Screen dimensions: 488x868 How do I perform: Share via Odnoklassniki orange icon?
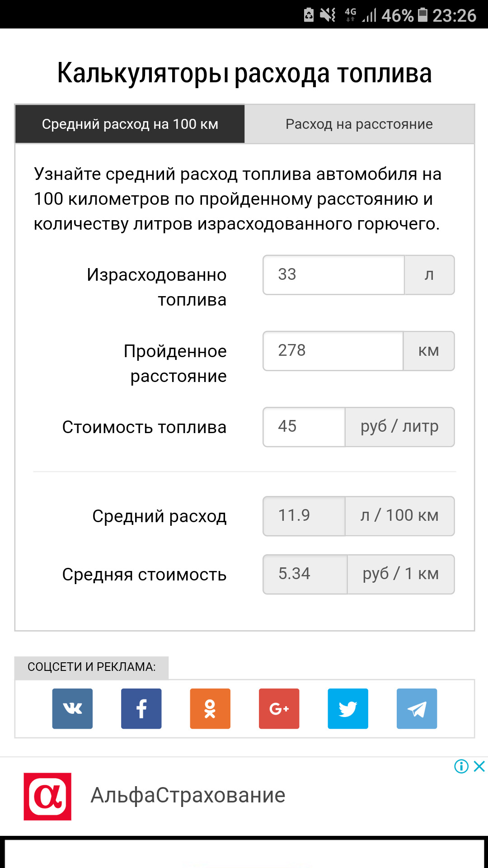click(x=210, y=708)
